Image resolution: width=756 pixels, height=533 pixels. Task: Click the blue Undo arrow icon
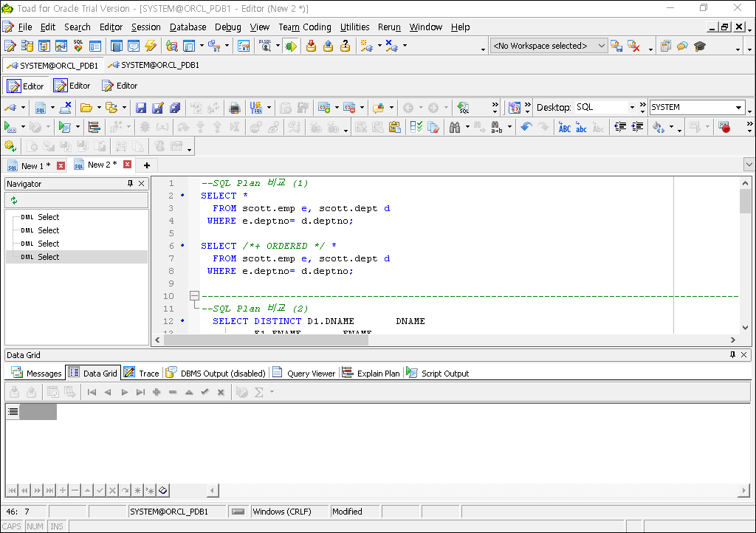point(526,127)
